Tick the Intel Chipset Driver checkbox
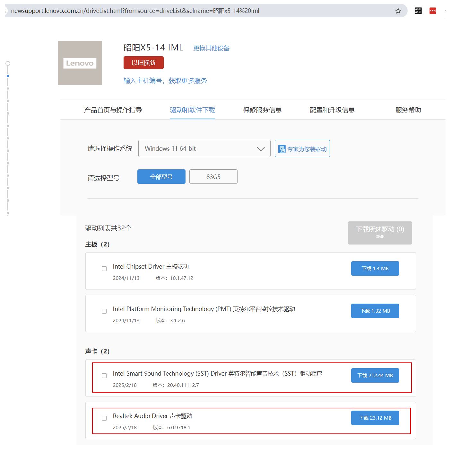The height and width of the screenshot is (454, 476). coord(104,269)
